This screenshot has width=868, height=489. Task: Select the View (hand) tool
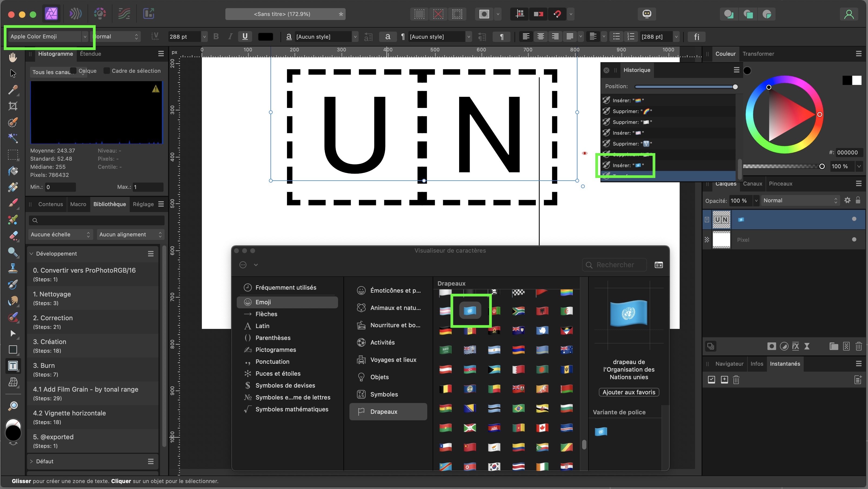13,57
